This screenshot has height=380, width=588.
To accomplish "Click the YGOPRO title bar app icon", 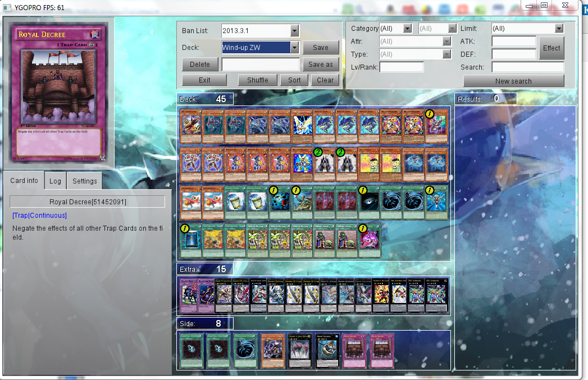I will (7, 7).
